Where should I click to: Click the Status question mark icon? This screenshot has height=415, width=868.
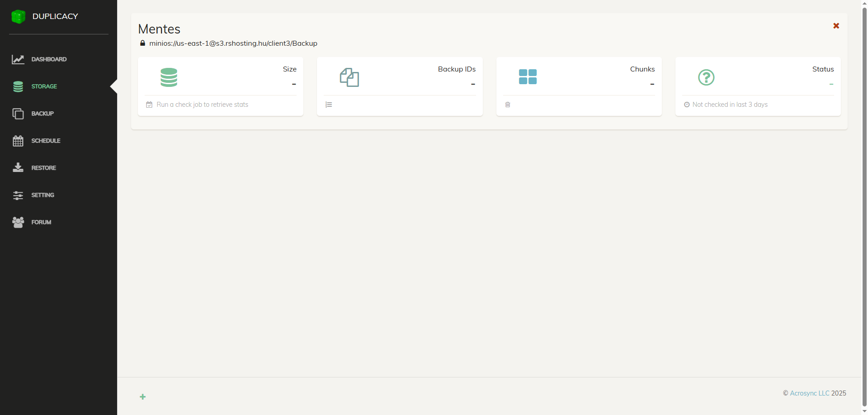pyautogui.click(x=706, y=77)
